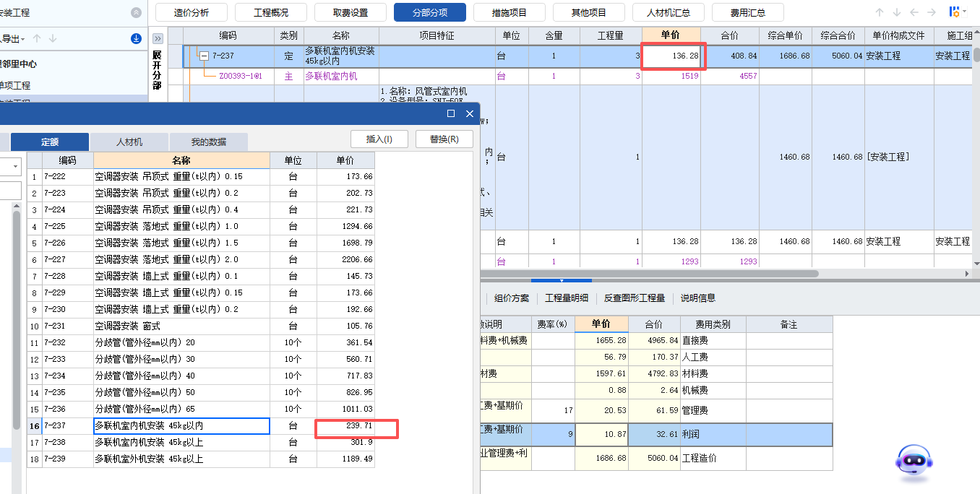Click the fee rate cell showing 17
The width and height of the screenshot is (980, 494).
click(x=554, y=410)
